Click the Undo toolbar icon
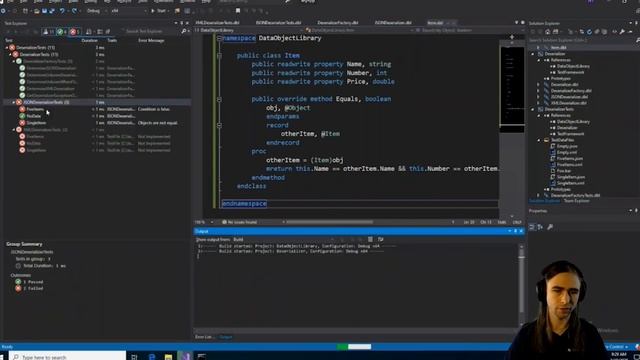Screen dimensions: 640x360 62,11
